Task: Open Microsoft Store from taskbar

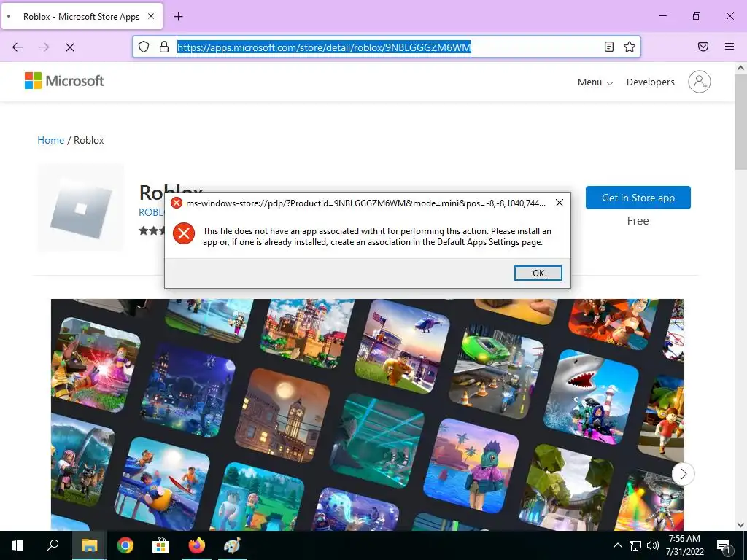Action: 161,545
